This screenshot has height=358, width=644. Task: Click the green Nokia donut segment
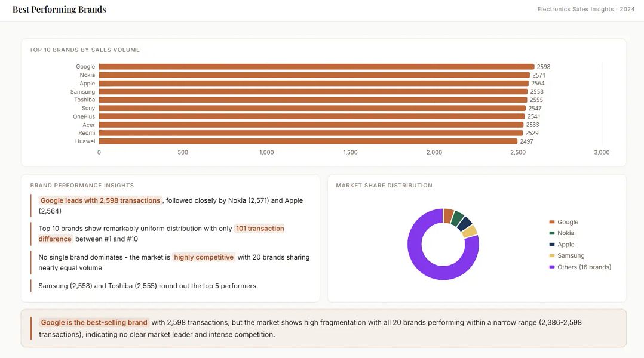456,218
